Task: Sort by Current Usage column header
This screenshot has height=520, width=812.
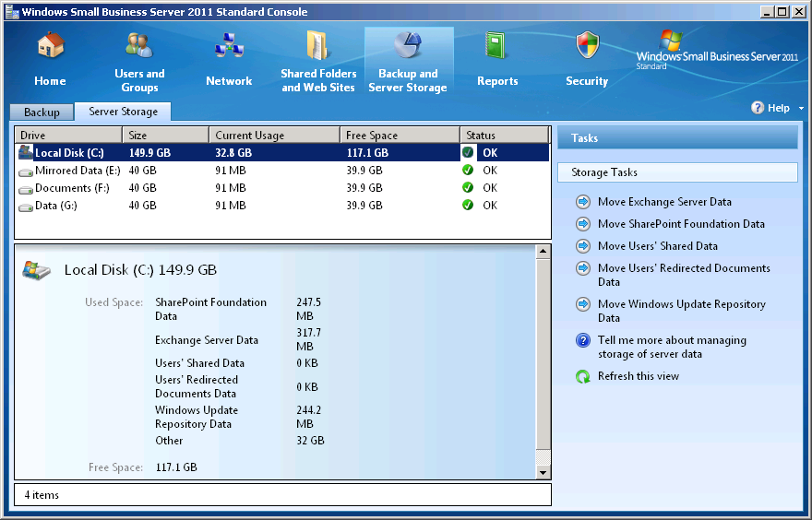Action: (x=274, y=135)
